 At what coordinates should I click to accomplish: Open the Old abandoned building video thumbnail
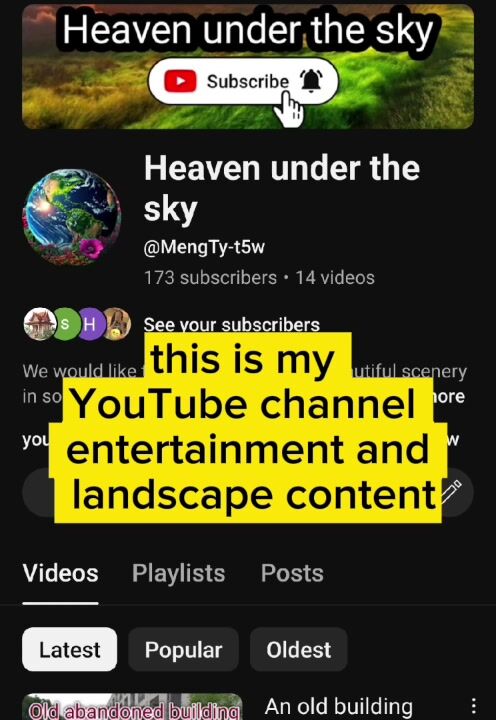(132, 706)
